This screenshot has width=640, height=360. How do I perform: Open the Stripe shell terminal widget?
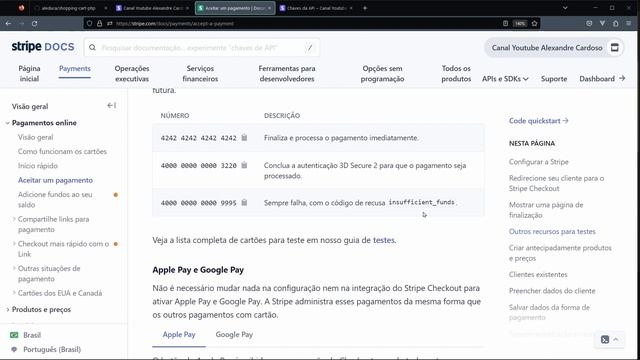[x=605, y=339]
